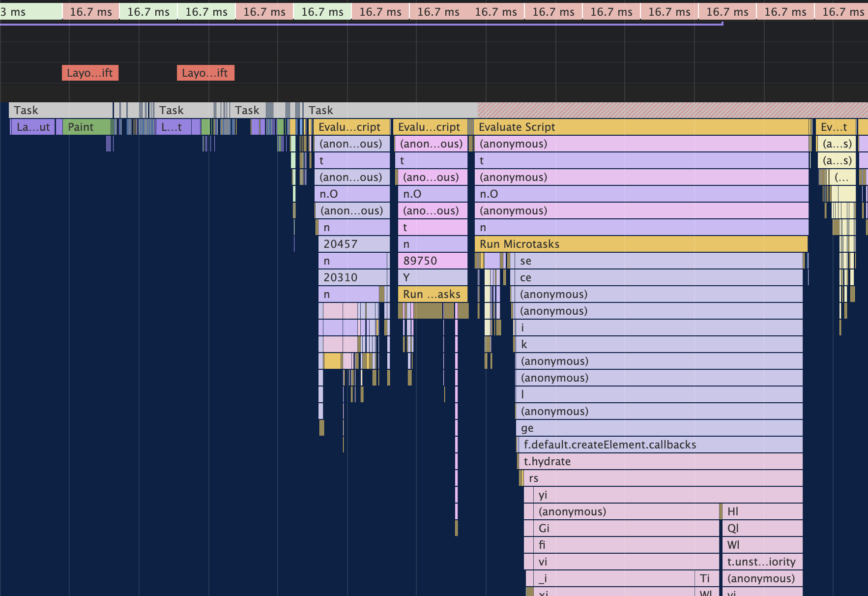The width and height of the screenshot is (868, 596).
Task: Select the Y function frame
Action: 433,277
